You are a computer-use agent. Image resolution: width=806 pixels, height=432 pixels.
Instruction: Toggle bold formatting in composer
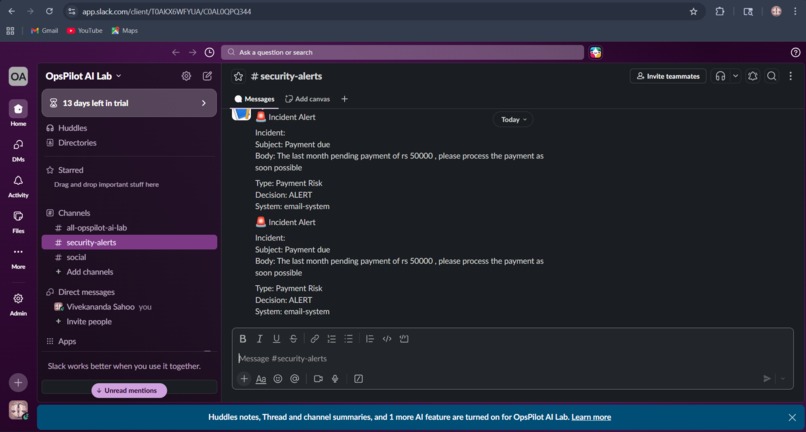pos(243,339)
